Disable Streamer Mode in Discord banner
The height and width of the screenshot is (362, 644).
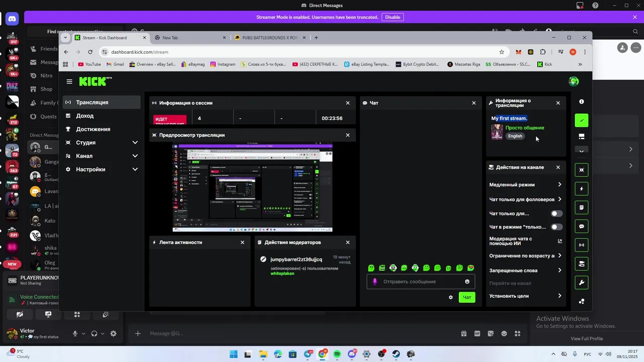pyautogui.click(x=392, y=17)
